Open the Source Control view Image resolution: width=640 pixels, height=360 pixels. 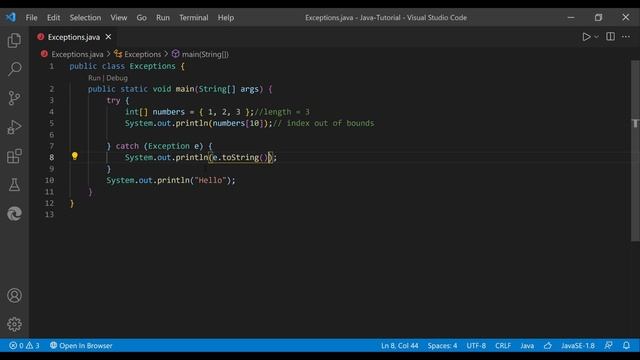(x=14, y=98)
